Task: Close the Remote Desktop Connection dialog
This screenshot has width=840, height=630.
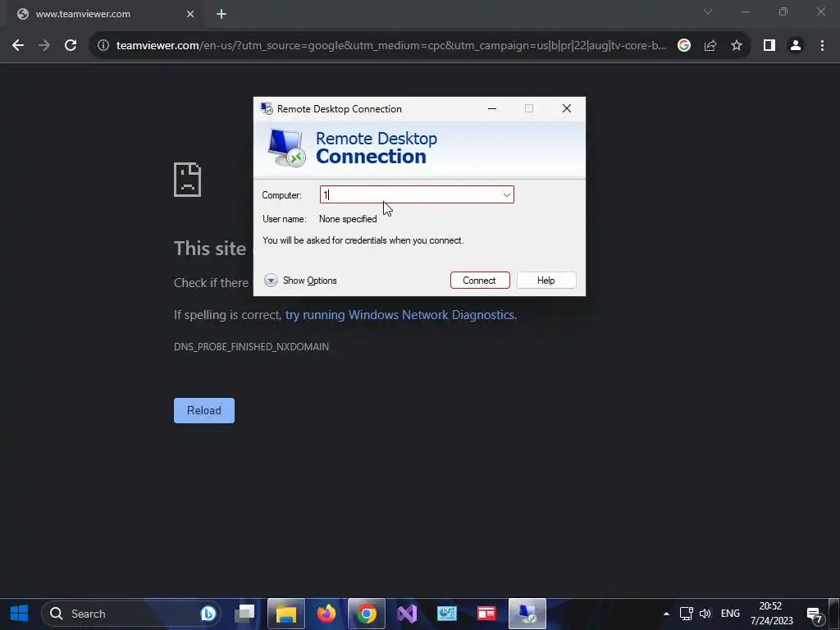Action: click(x=566, y=109)
